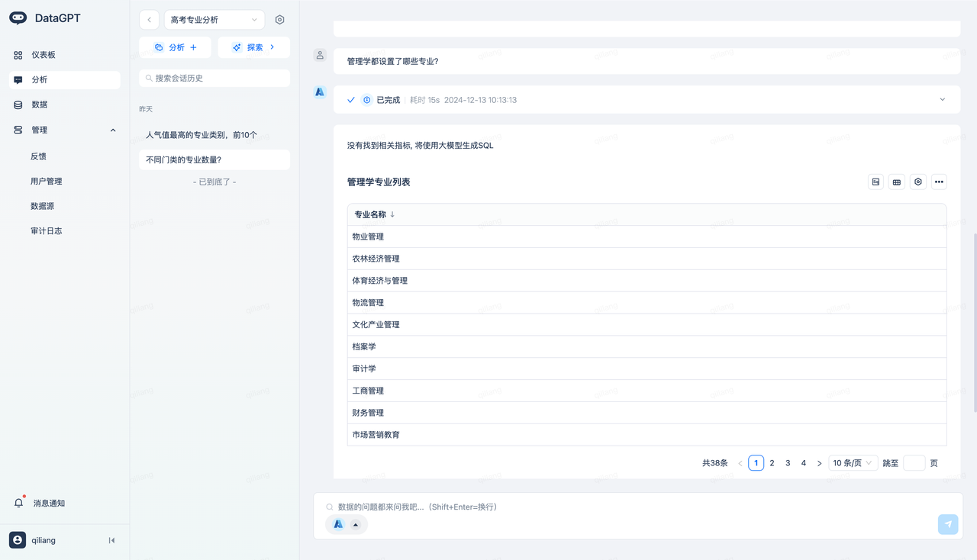The image size is (977, 560).
Task: Open model selector arrow in chat input
Action: pyautogui.click(x=356, y=524)
